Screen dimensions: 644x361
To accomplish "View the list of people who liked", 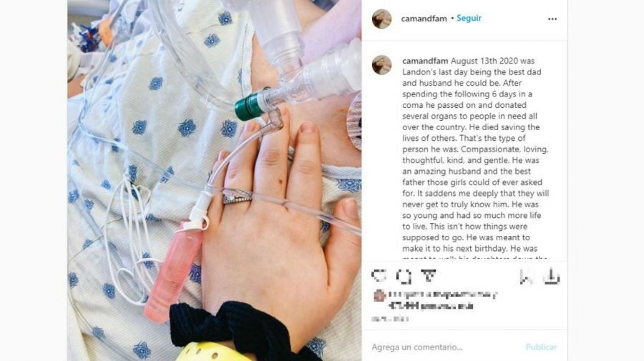I will 443,300.
